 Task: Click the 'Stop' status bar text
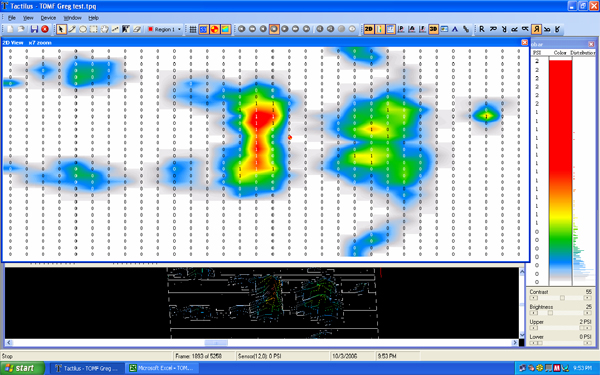(x=7, y=356)
